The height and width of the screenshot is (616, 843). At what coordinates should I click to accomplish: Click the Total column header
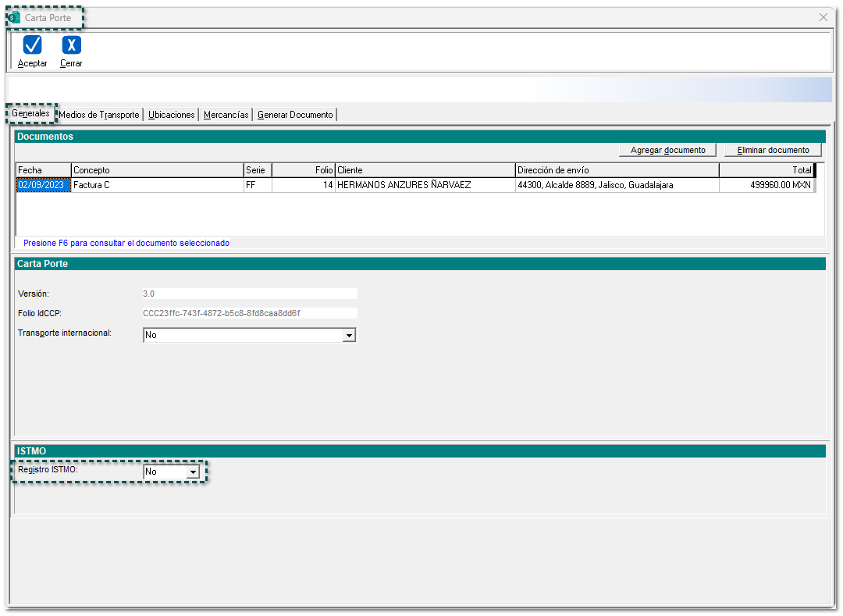click(767, 170)
